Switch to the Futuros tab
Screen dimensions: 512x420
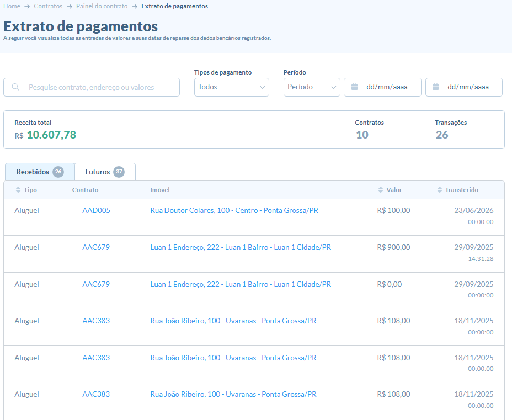pyautogui.click(x=105, y=172)
